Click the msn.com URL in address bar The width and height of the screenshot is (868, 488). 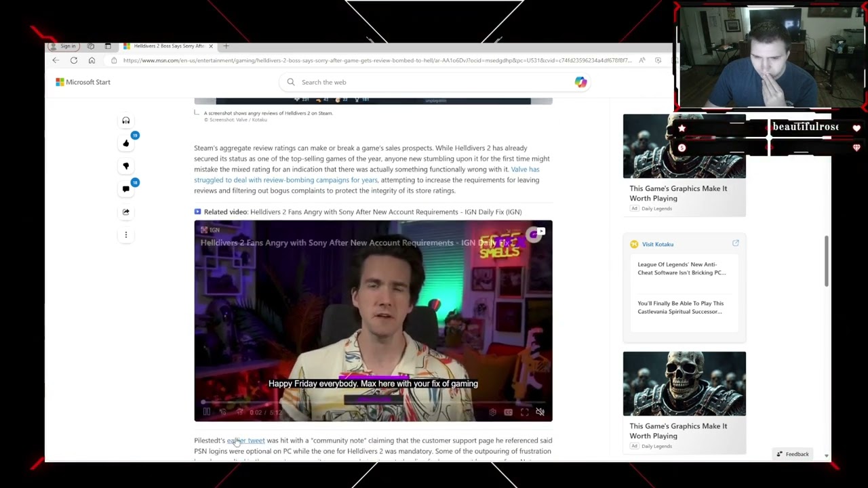pyautogui.click(x=377, y=60)
